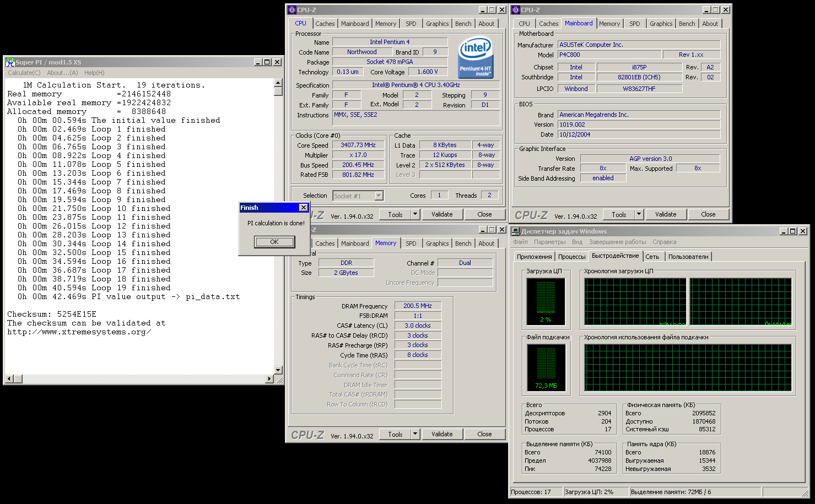Click the down arrow of Super PI's vertical scrollbar
The width and height of the screenshot is (815, 504).
[x=278, y=370]
